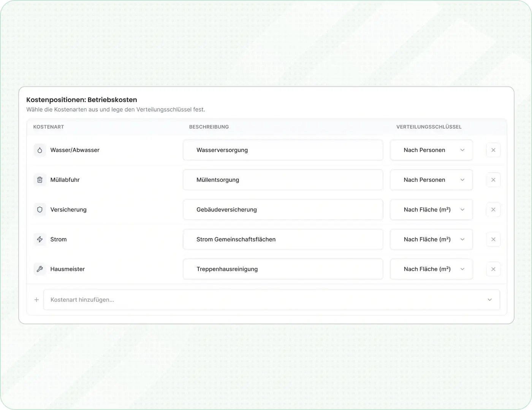Remove the Hausmeister cost row
This screenshot has height=410, width=532.
tap(493, 269)
